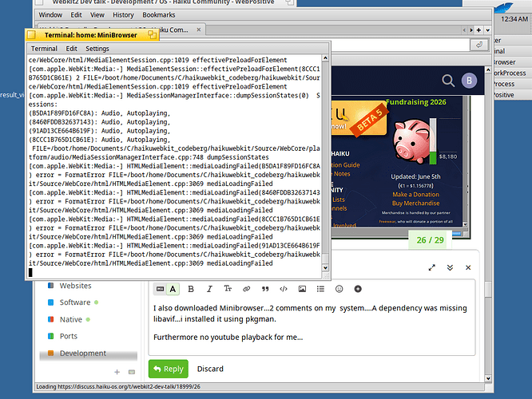
Task: Open Terminal menu in Terminal window
Action: 44,49
